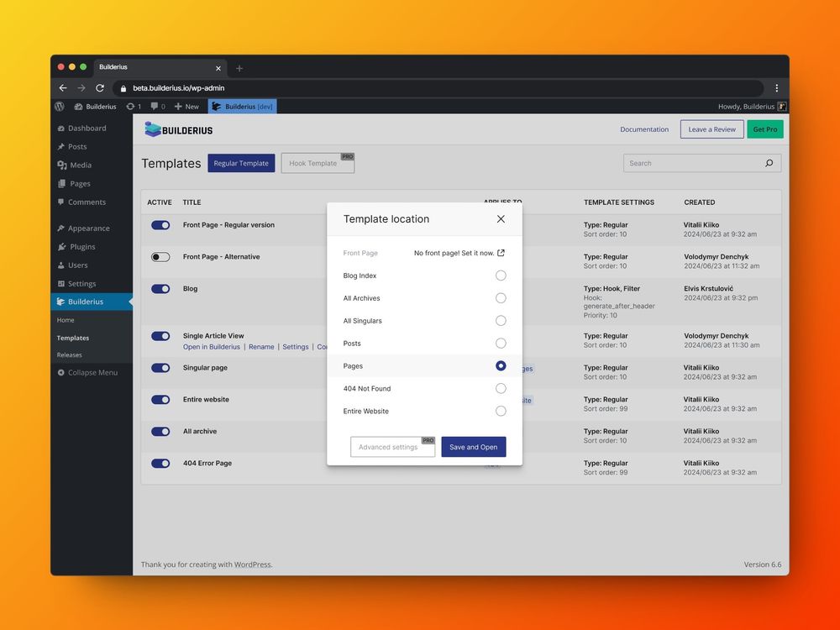Select the Blog Index radio button
Image resolution: width=840 pixels, height=630 pixels.
click(501, 276)
